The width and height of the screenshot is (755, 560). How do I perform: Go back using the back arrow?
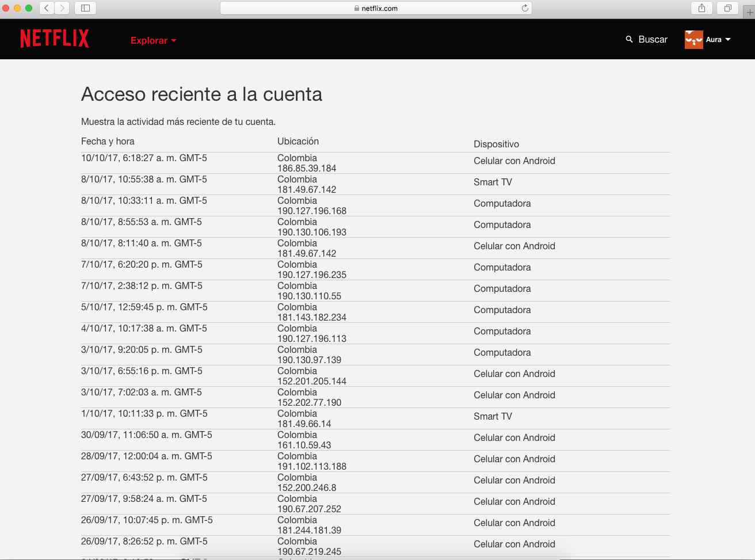[46, 8]
